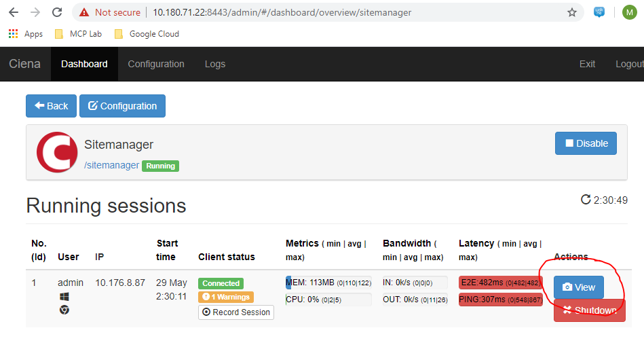Click the Chrome browser icon under admin
Screen dimensions: 644x343
pos(64,310)
